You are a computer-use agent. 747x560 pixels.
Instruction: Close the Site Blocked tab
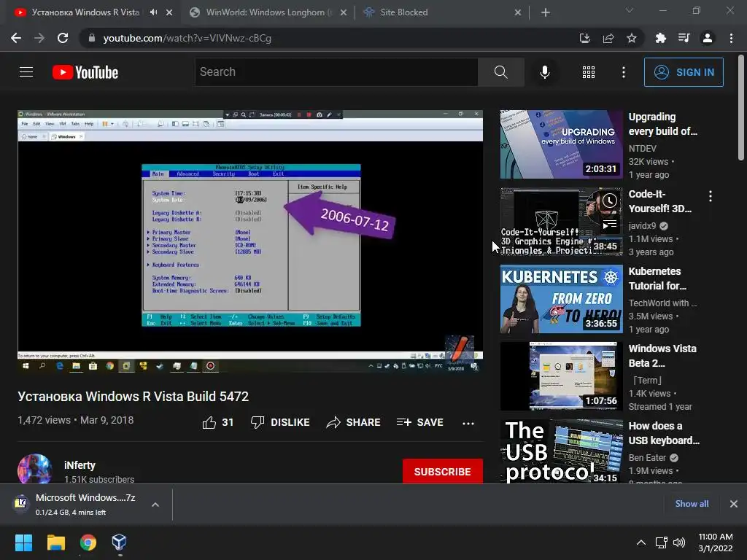coord(518,12)
